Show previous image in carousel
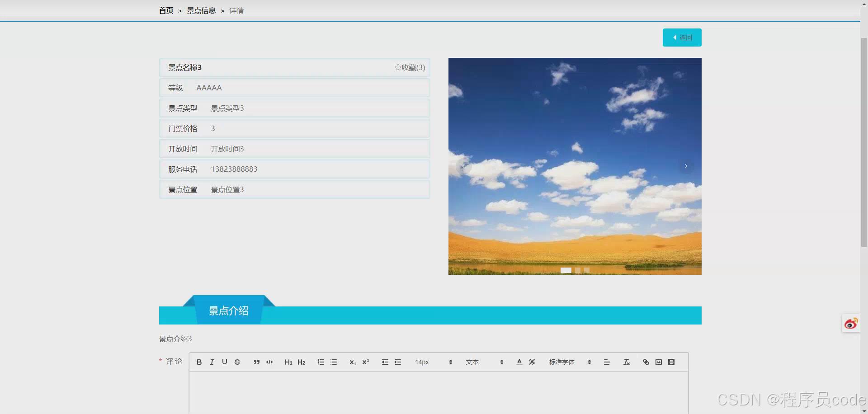This screenshot has height=414, width=868. 463,166
